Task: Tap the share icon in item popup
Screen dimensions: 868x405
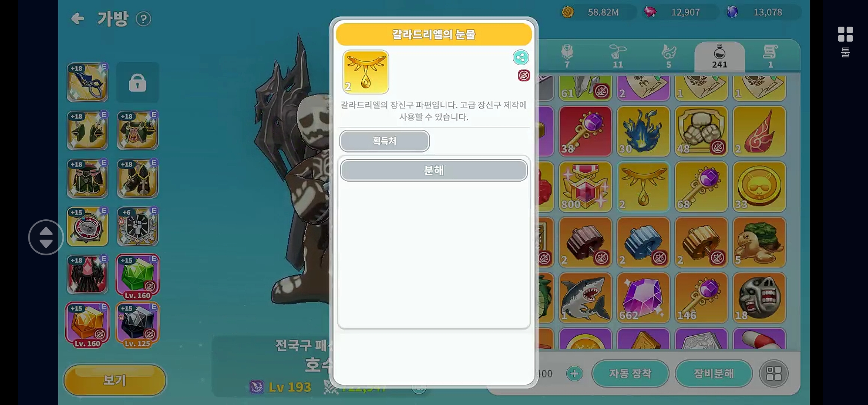Action: coord(521,57)
